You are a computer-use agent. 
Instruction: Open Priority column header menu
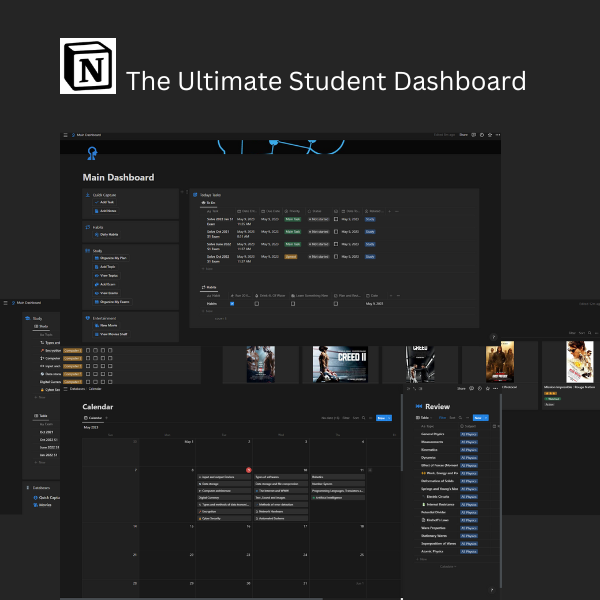293,211
